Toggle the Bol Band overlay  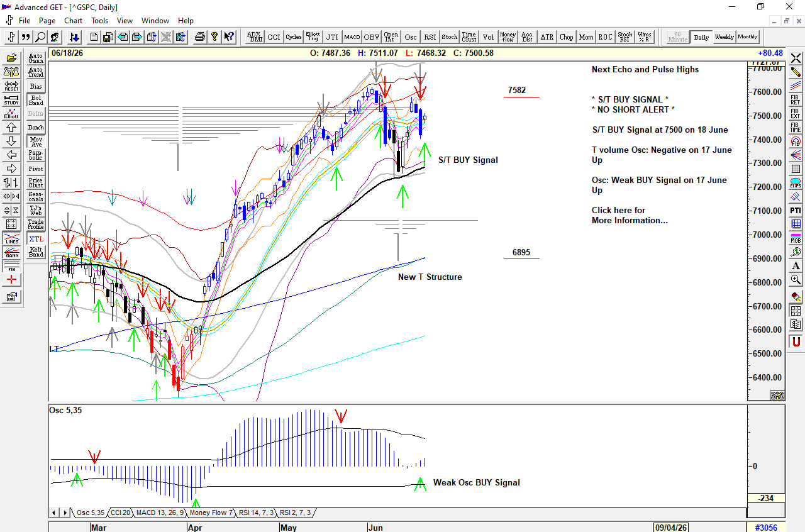(x=36, y=100)
